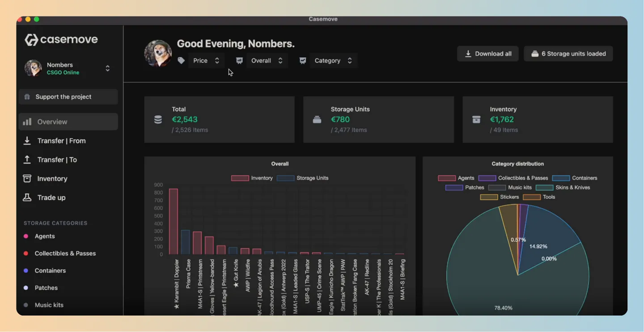
Task: Click the Trade up flask icon
Action: point(27,198)
